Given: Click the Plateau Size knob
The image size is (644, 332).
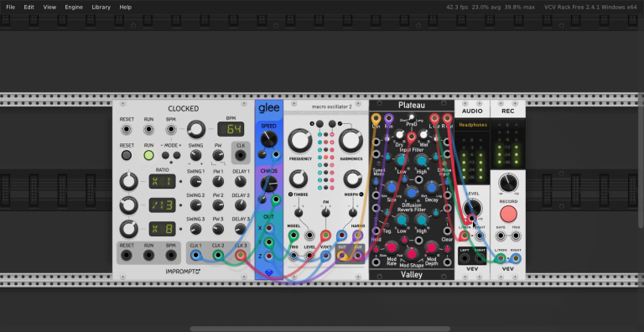Looking at the screenshot, I should [392, 187].
